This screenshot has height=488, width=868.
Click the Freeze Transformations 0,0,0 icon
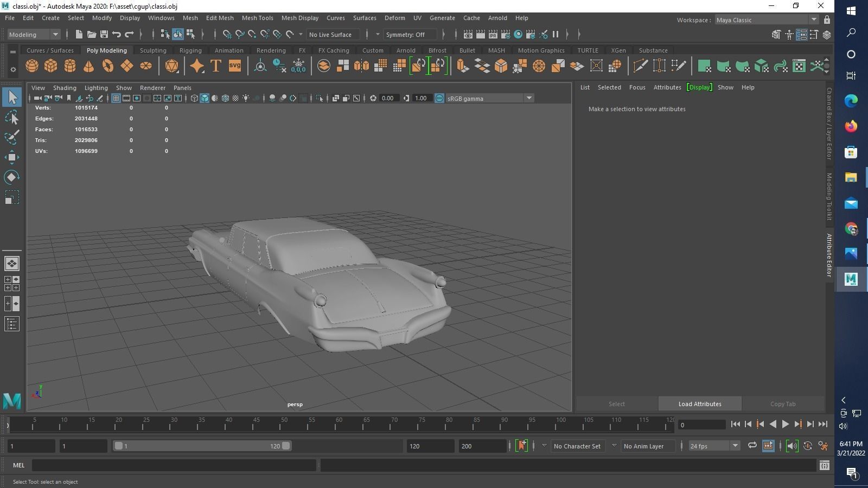298,66
